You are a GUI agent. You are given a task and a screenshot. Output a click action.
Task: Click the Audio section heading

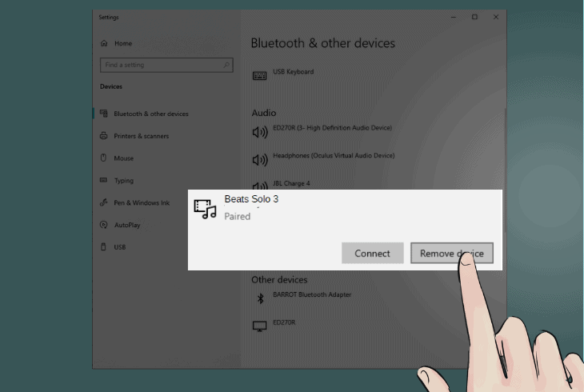click(264, 113)
